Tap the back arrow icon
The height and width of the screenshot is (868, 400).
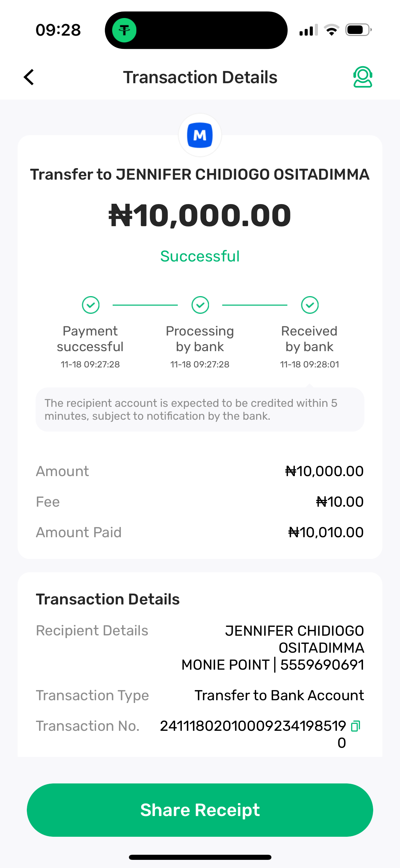coord(29,77)
